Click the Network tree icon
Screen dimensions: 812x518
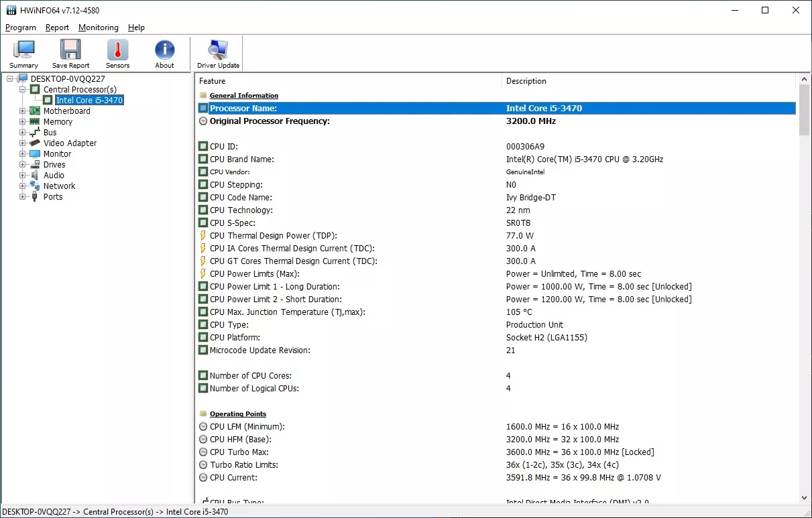(x=35, y=186)
